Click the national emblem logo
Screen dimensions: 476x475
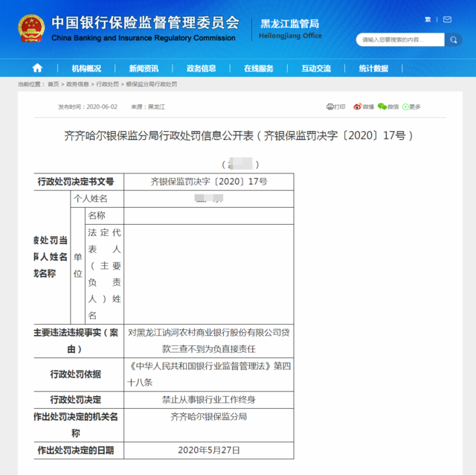coord(31,28)
